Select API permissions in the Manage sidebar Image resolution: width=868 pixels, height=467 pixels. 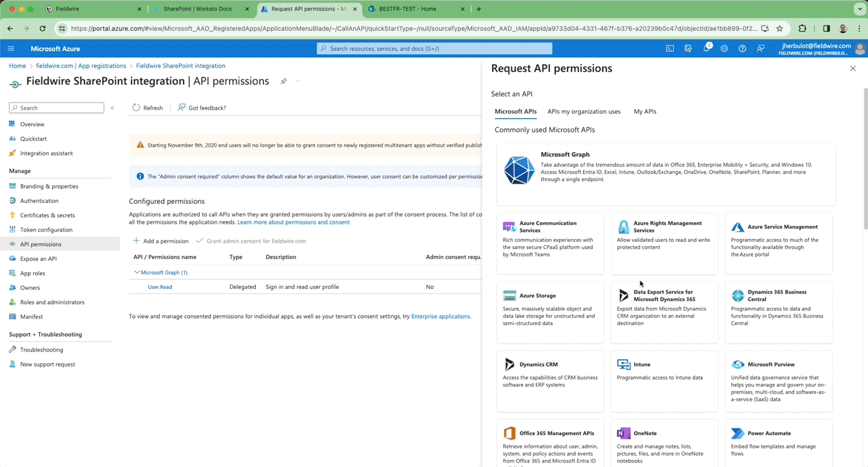42,244
